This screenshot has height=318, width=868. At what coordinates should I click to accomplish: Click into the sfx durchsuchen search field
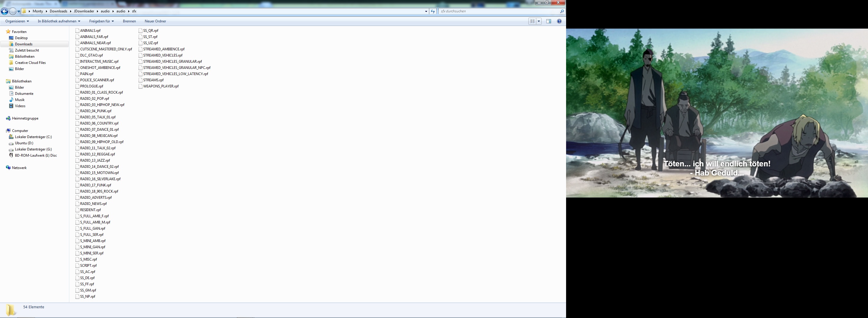tap(499, 11)
